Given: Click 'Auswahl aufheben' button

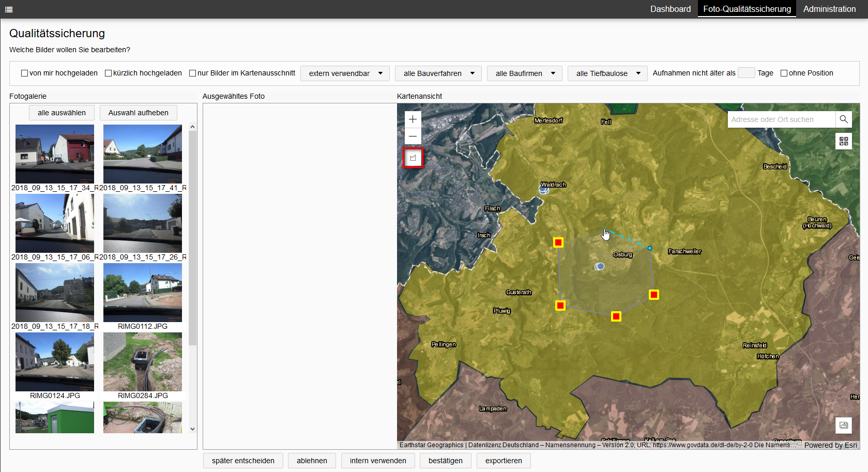Looking at the screenshot, I should [139, 113].
